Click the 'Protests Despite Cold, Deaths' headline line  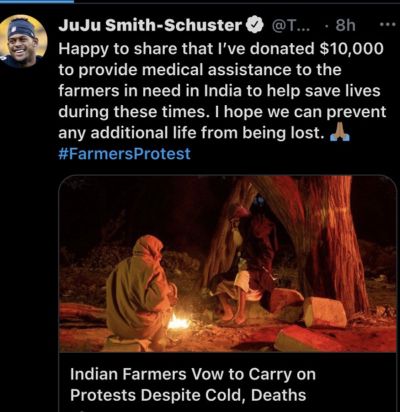pyautogui.click(x=188, y=395)
